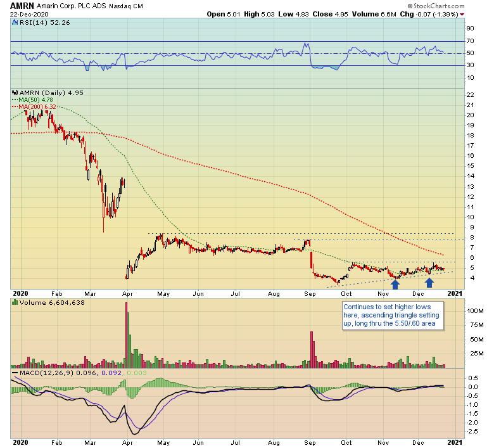Viewport: 494px width, 448px height.
Task: Click the Open 5.01 value
Action: click(x=224, y=14)
